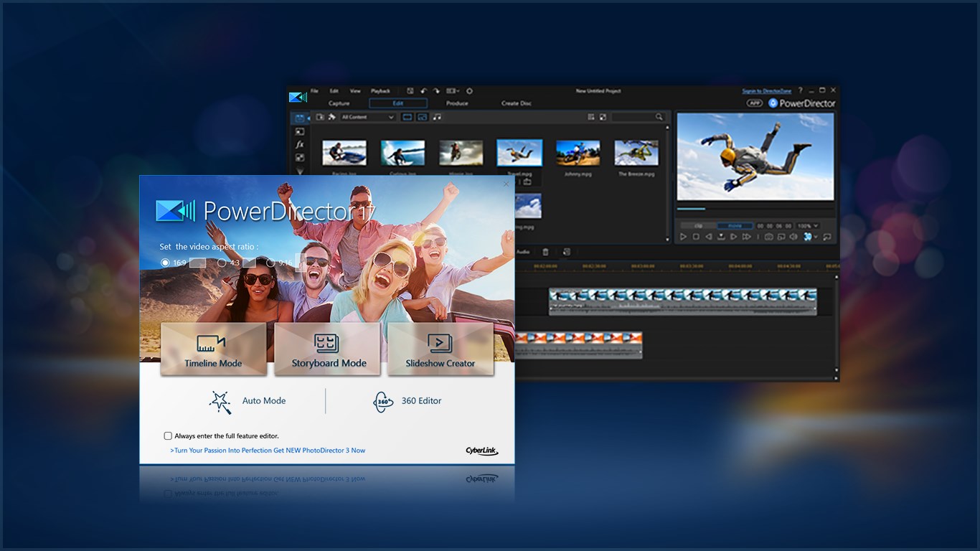Screen dimensions: 980x551
Task: Open Storyboard Mode
Action: 327,349
